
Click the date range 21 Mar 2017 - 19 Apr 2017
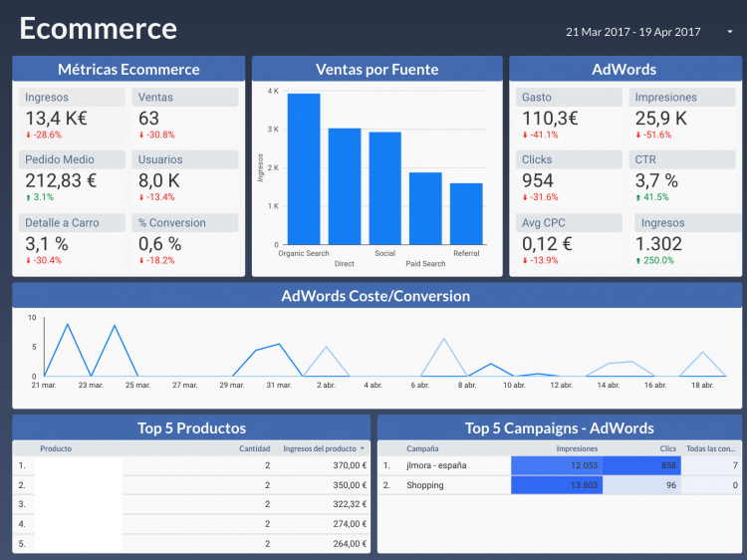632,32
